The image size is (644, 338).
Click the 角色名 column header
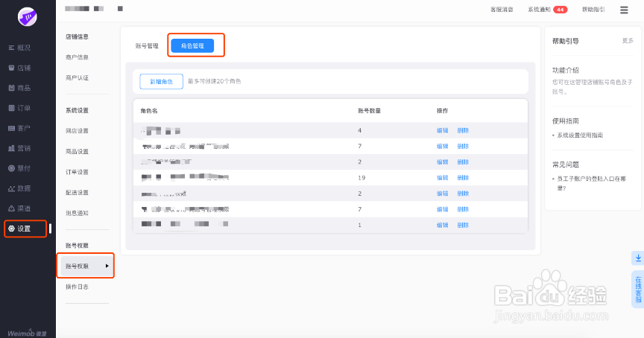(x=149, y=111)
